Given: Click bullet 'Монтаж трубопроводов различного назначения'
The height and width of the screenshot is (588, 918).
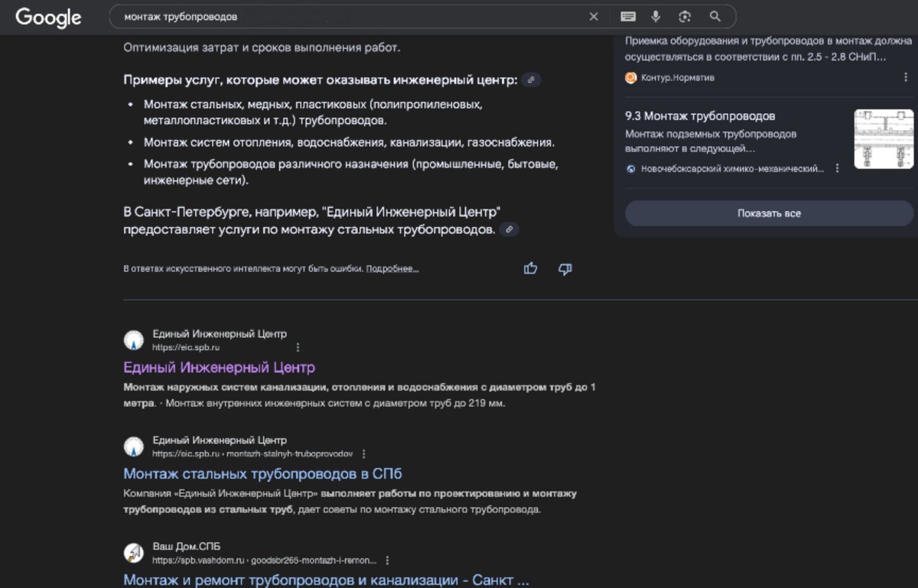Looking at the screenshot, I should pyautogui.click(x=351, y=173).
